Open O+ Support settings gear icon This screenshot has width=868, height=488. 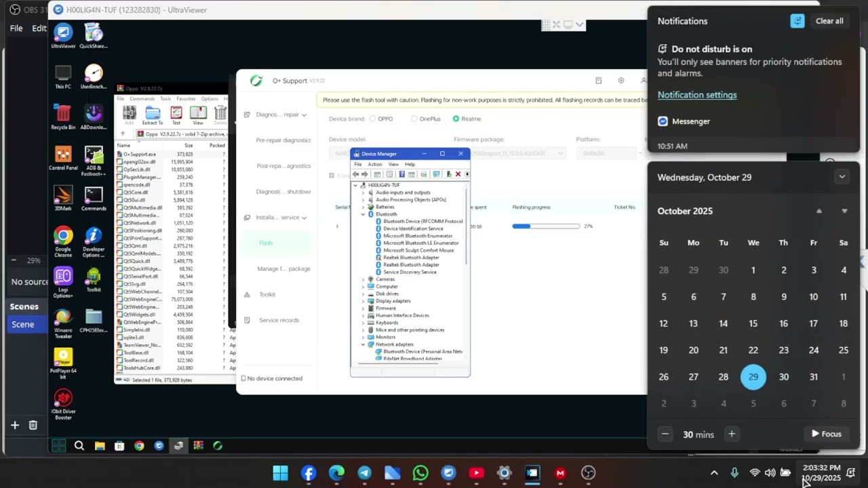[620, 81]
